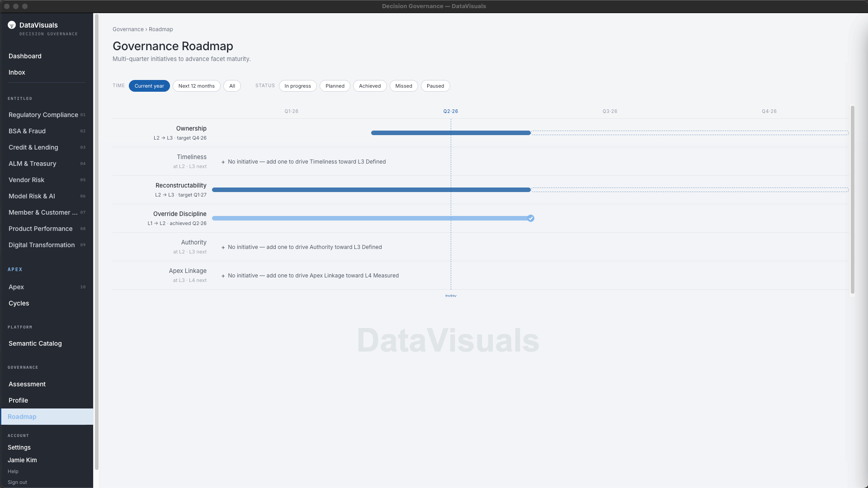Open the Dashboard page
The image size is (868, 488).
[x=47, y=56]
